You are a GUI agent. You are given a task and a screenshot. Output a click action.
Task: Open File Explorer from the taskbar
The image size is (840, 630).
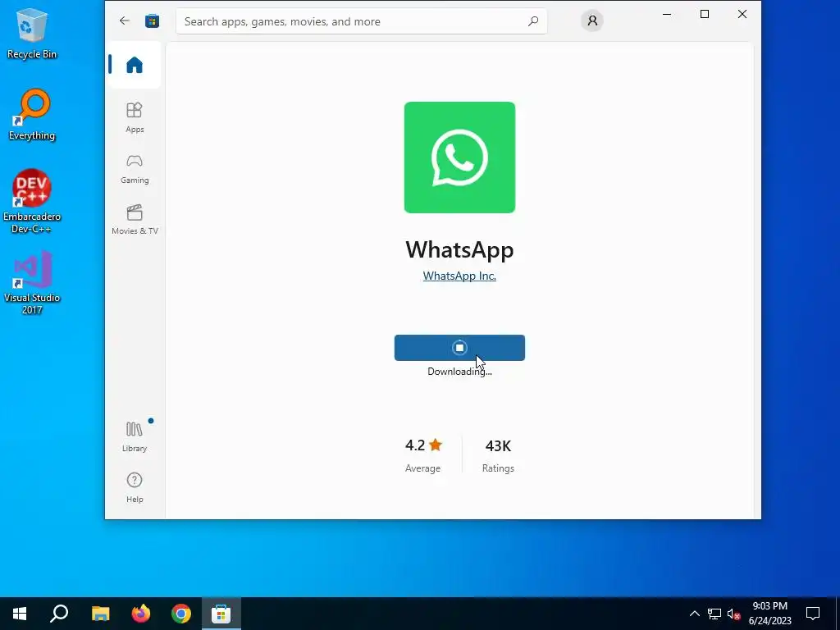(x=100, y=614)
